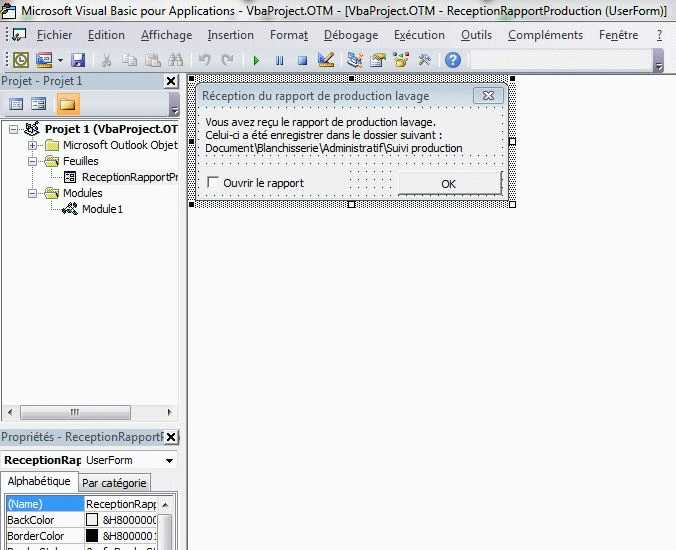Open the Exécution menu
Screen dimensions: 676x550
(419, 35)
